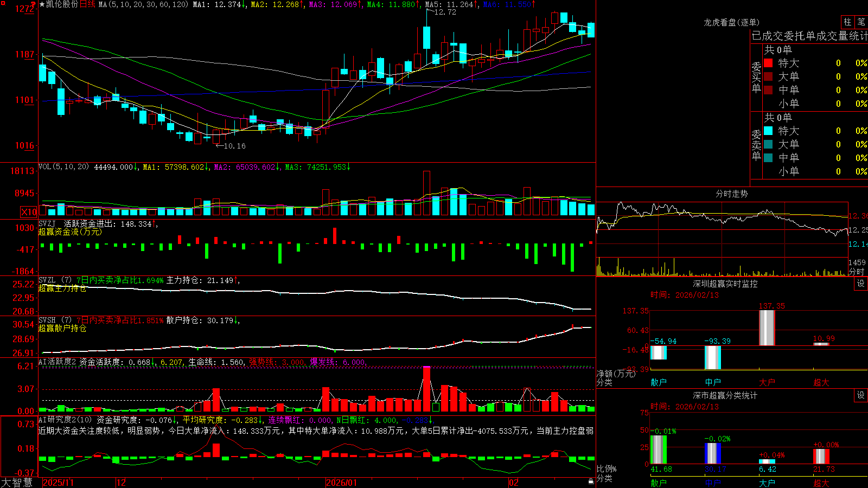Select the 凯伦股份 stock name
Image resolution: width=868 pixels, height=488 pixels.
tap(62, 4)
